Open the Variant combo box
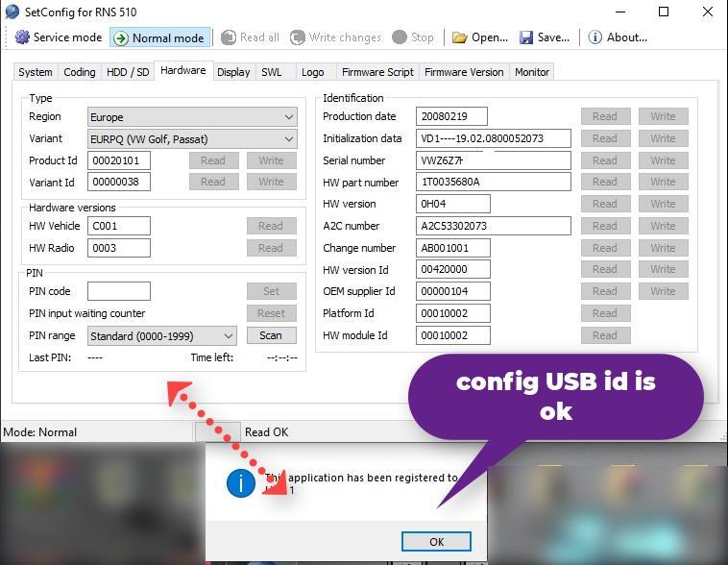This screenshot has width=728, height=565. pos(192,139)
